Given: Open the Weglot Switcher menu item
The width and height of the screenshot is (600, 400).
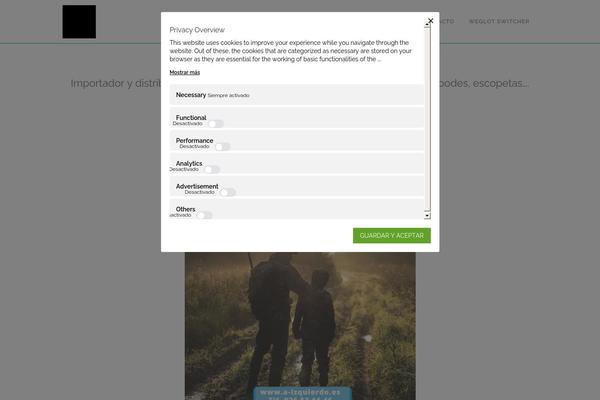Looking at the screenshot, I should click(499, 21).
